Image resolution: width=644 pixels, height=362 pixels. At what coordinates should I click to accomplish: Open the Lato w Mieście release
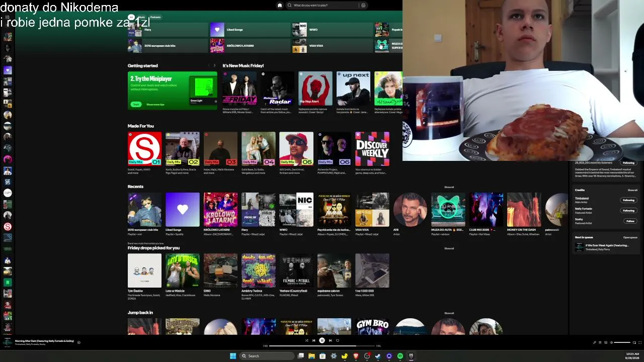pyautogui.click(x=183, y=270)
